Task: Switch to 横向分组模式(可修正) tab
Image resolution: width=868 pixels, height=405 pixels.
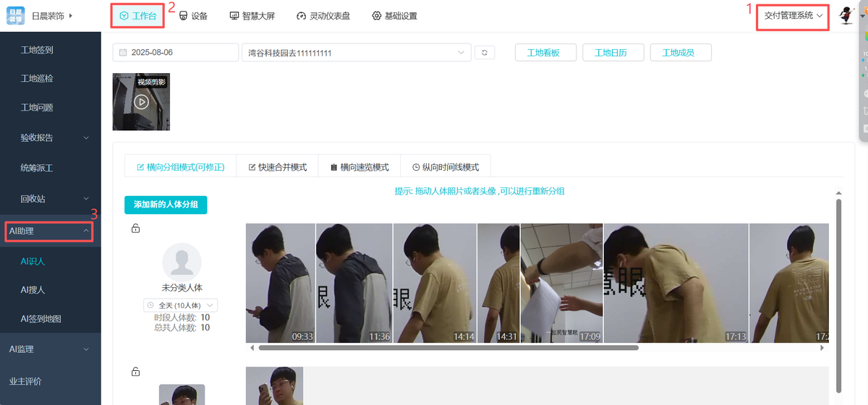Action: point(181,167)
